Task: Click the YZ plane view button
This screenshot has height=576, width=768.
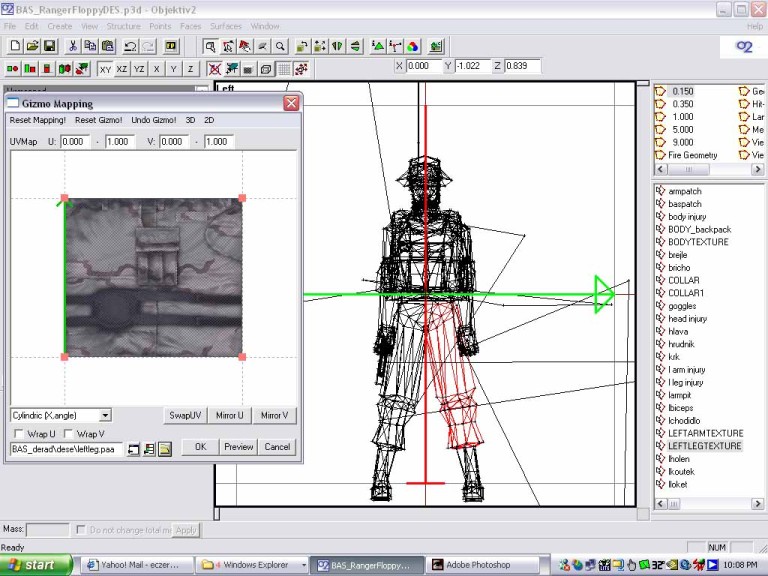Action: pyautogui.click(x=139, y=69)
